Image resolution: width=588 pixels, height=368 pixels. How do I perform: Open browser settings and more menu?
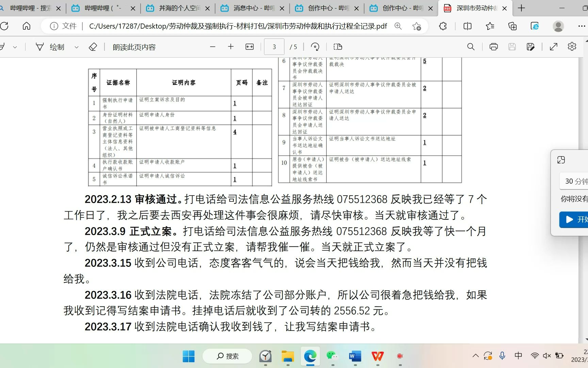[582, 26]
